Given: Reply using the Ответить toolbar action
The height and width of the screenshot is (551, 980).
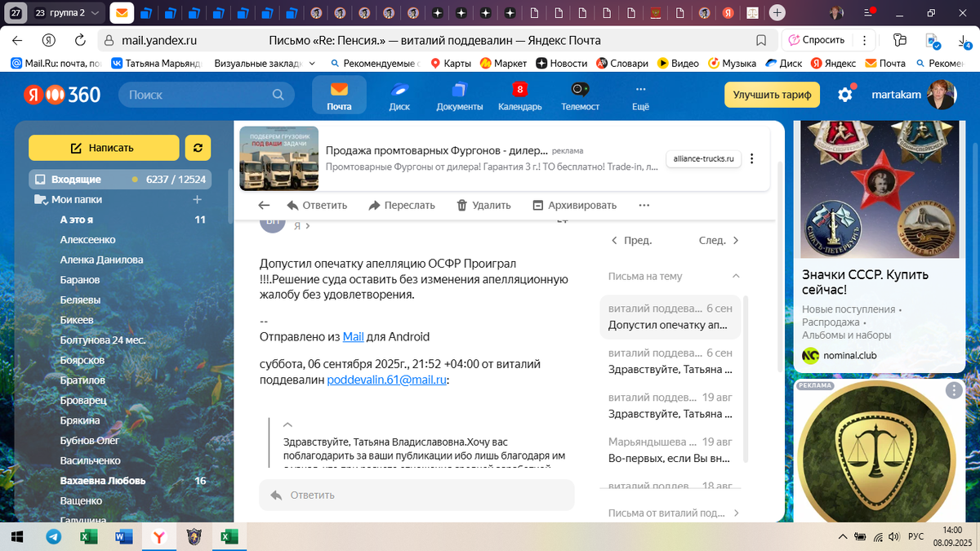Looking at the screenshot, I should pos(317,205).
